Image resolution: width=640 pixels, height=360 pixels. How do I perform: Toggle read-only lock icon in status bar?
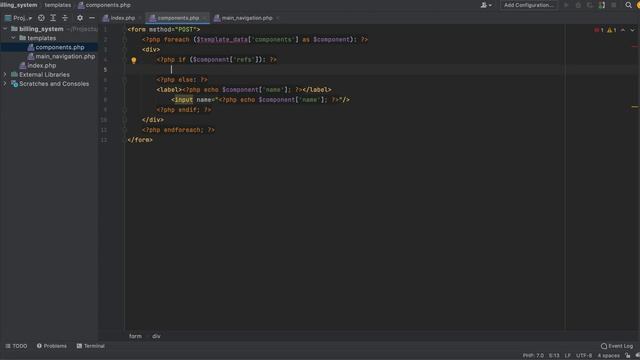click(628, 356)
